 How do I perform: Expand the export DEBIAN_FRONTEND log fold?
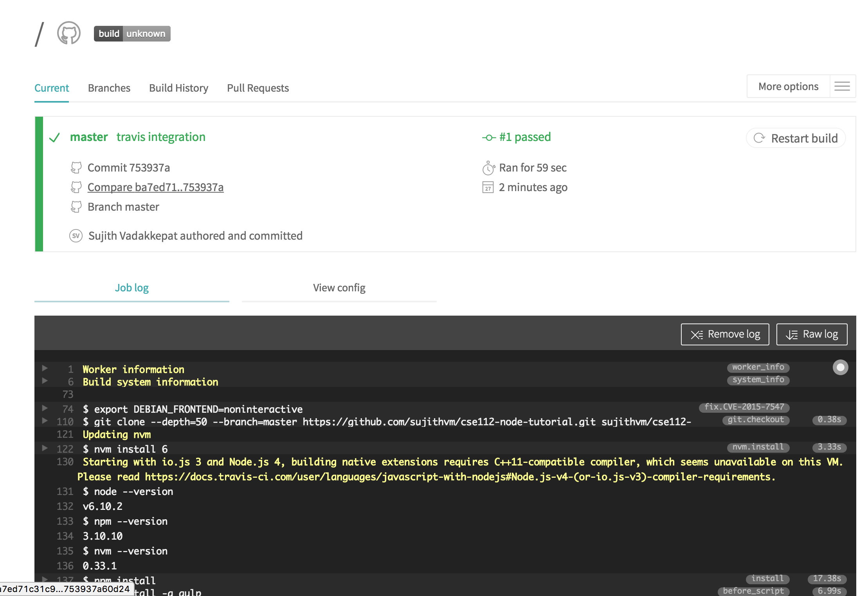(x=45, y=408)
